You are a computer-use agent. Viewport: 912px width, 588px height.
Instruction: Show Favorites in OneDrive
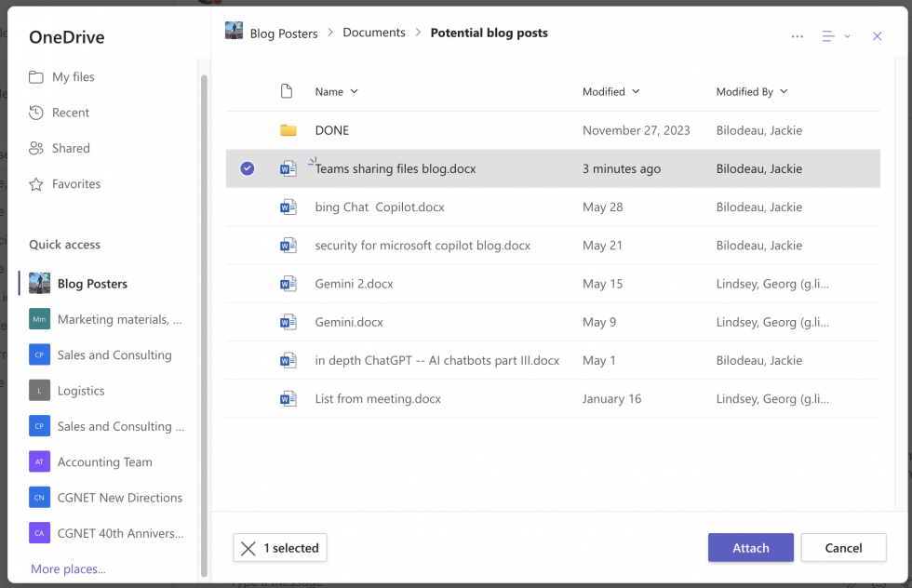pos(74,183)
